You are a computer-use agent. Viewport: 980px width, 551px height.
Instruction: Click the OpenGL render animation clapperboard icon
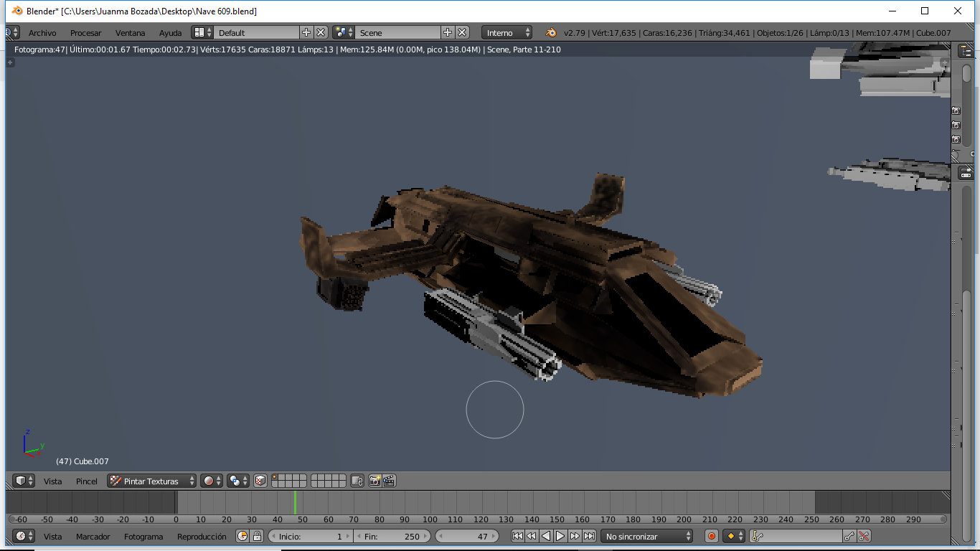point(389,481)
